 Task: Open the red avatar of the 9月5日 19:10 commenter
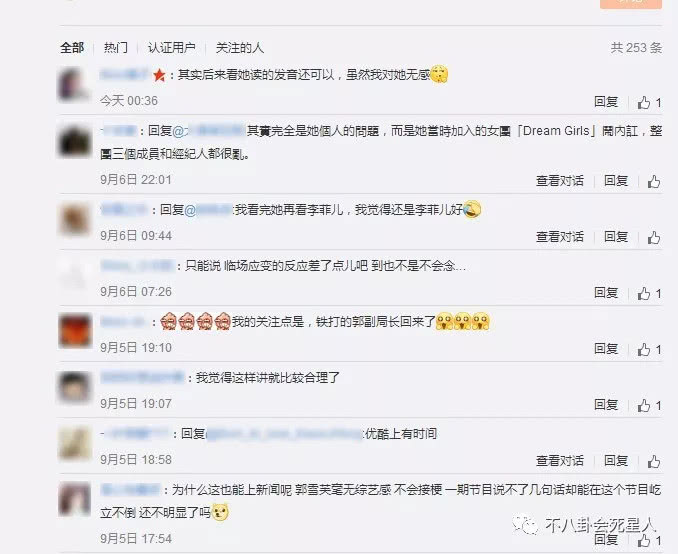point(75,331)
